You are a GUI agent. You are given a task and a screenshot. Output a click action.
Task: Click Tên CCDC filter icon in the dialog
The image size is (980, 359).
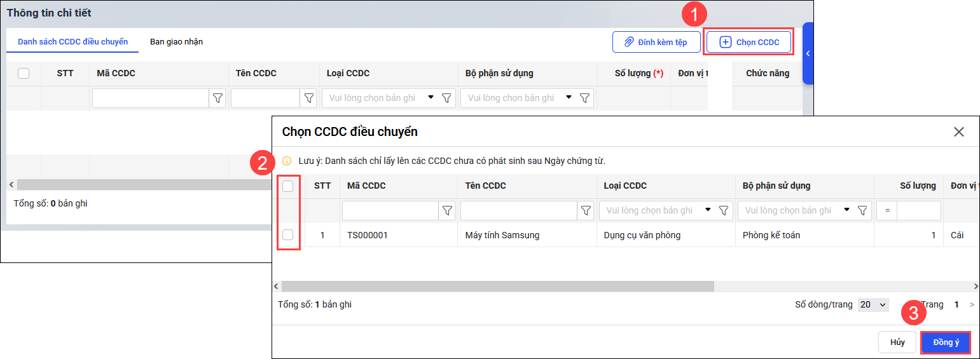(x=586, y=211)
